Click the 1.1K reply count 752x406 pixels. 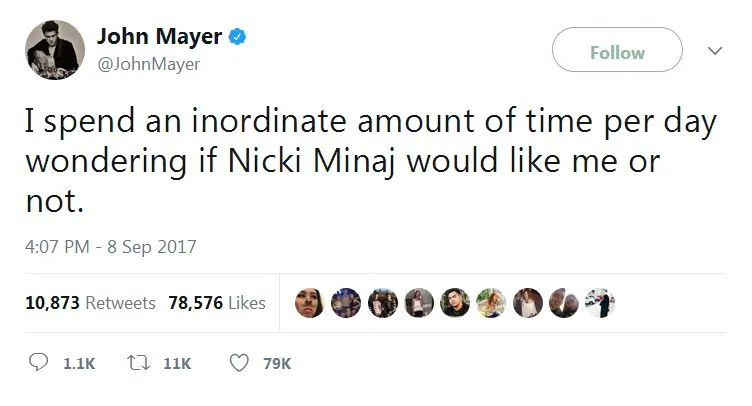(79, 364)
